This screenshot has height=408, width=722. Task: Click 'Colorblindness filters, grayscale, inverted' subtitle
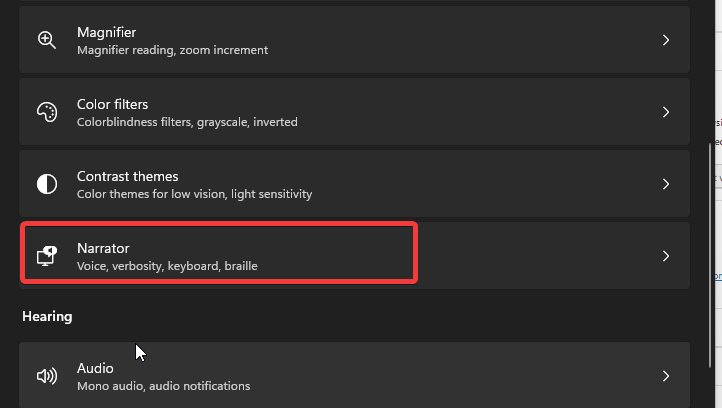click(187, 122)
